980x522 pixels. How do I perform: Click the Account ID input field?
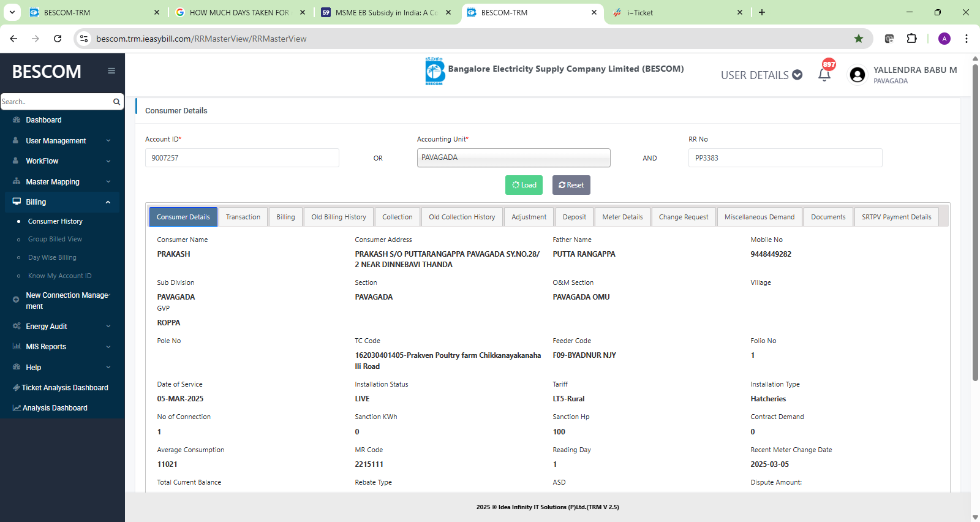coord(242,158)
